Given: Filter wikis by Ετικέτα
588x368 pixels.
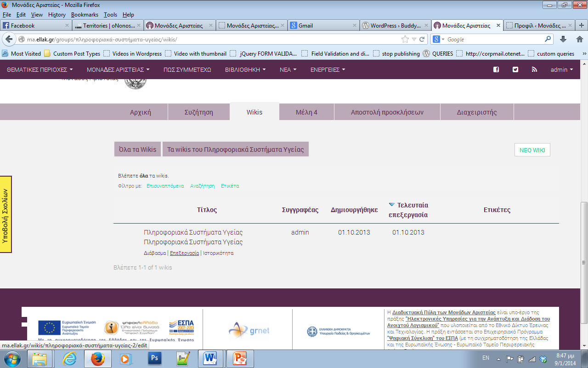Looking at the screenshot, I should click(x=230, y=186).
